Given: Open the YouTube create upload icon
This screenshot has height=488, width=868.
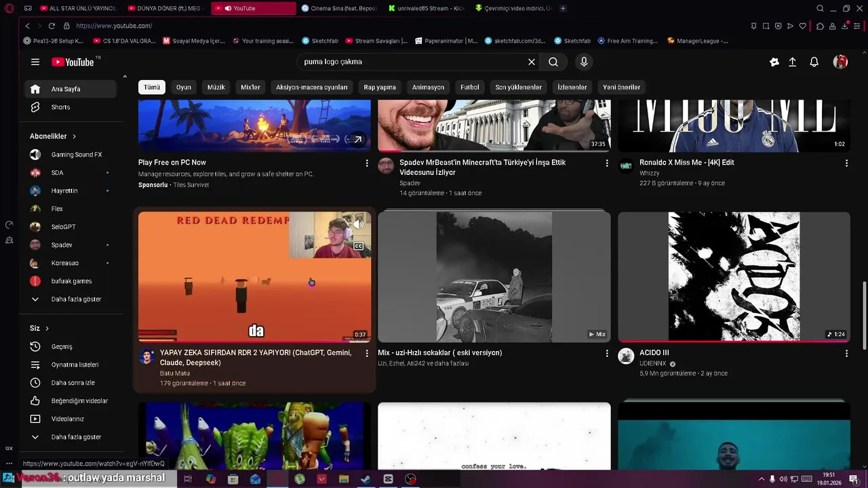Looking at the screenshot, I should click(x=792, y=62).
